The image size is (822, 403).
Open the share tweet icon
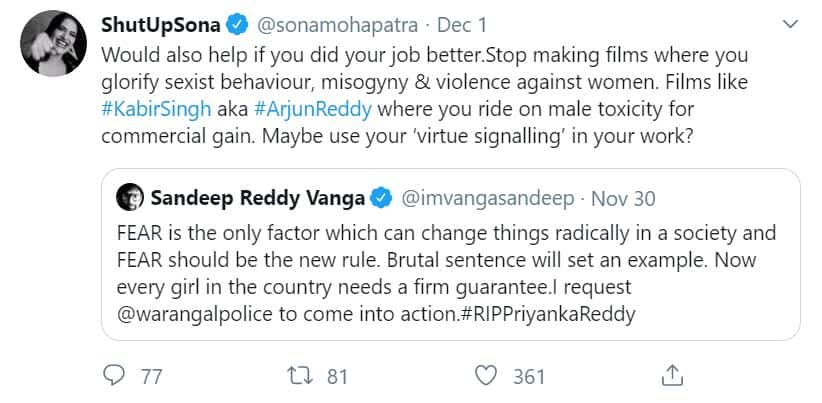673,375
